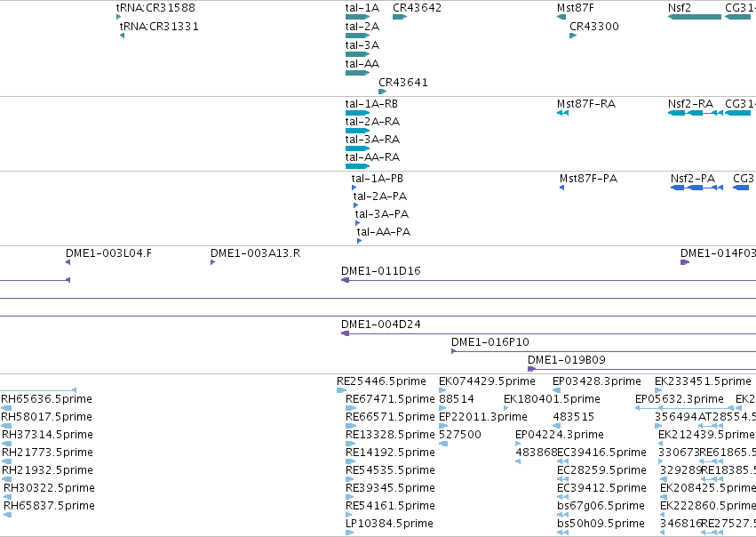This screenshot has width=756, height=537.
Task: Select the EP22011.3prime EST
Action: [443, 427]
